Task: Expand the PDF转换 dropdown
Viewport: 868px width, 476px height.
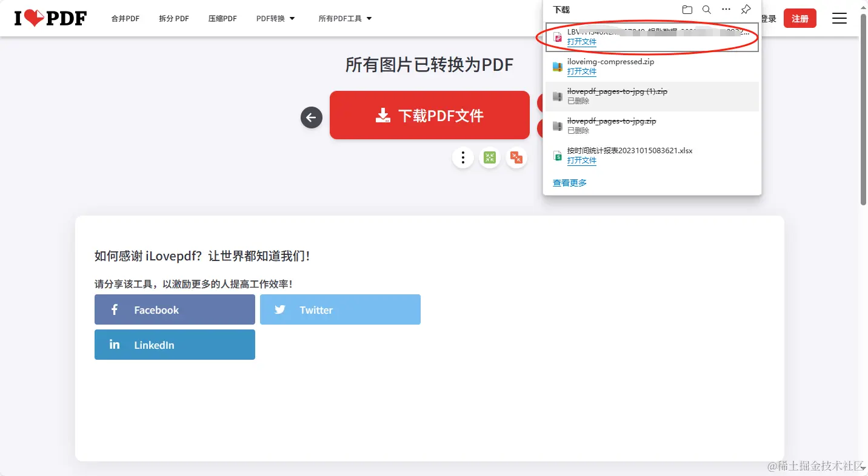Action: 276,19
